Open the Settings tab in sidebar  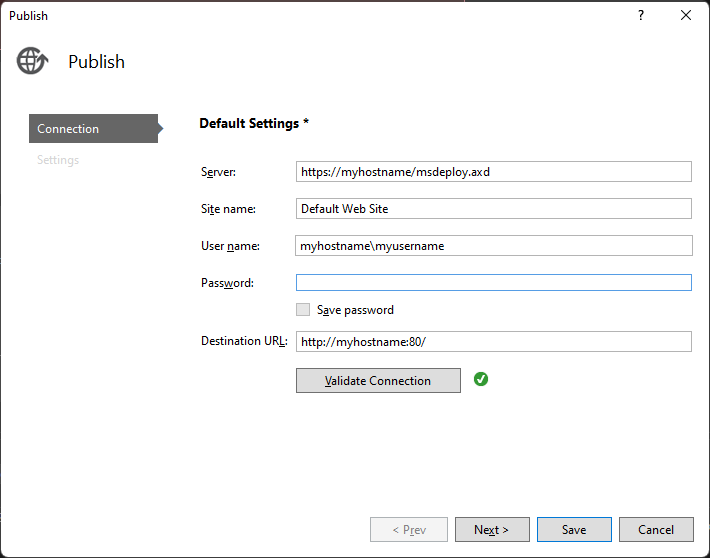click(x=58, y=160)
